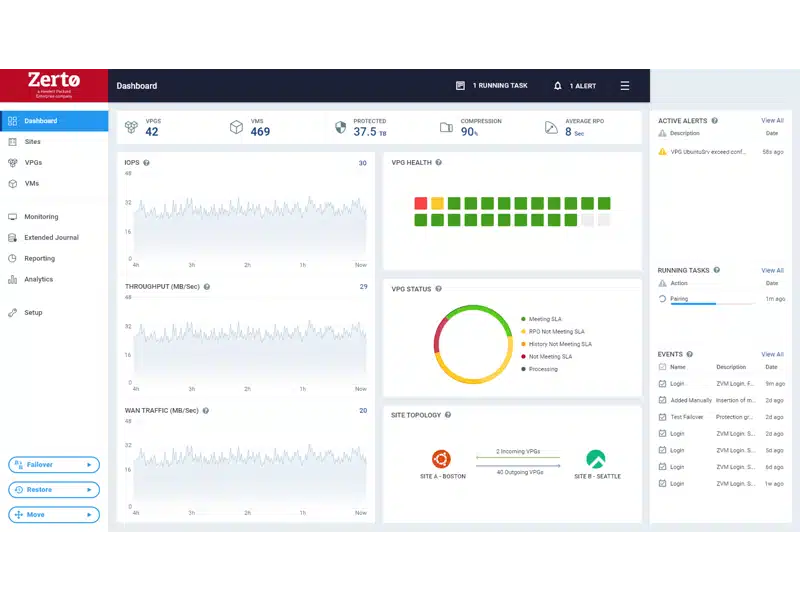The image size is (800, 600).
Task: Select the Site A - Boston topology icon
Action: pyautogui.click(x=442, y=460)
